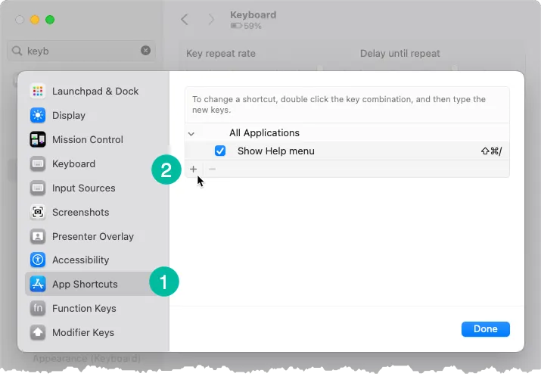
Task: Click the All Applications label
Action: (264, 133)
